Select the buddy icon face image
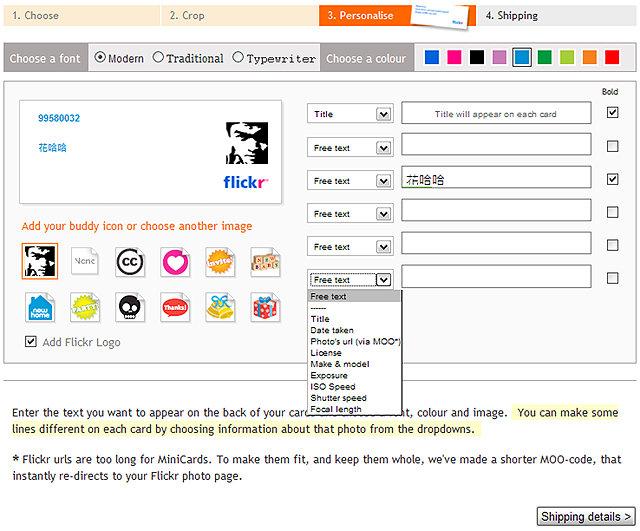The width and height of the screenshot is (640, 531). click(x=40, y=261)
